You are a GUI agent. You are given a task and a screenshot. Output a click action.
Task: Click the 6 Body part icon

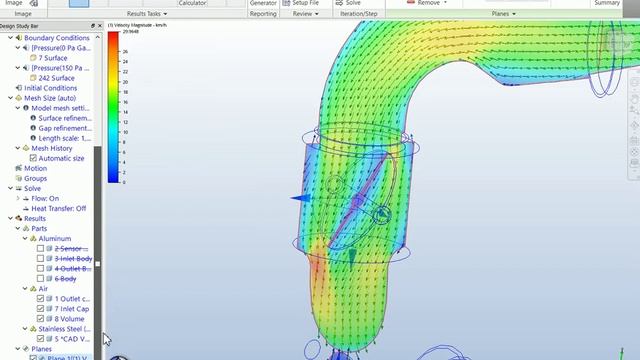click(x=49, y=278)
